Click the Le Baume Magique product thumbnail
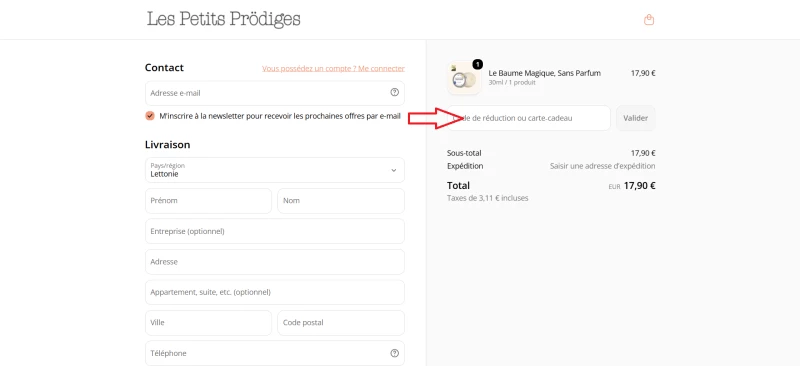The width and height of the screenshot is (800, 366). (464, 78)
